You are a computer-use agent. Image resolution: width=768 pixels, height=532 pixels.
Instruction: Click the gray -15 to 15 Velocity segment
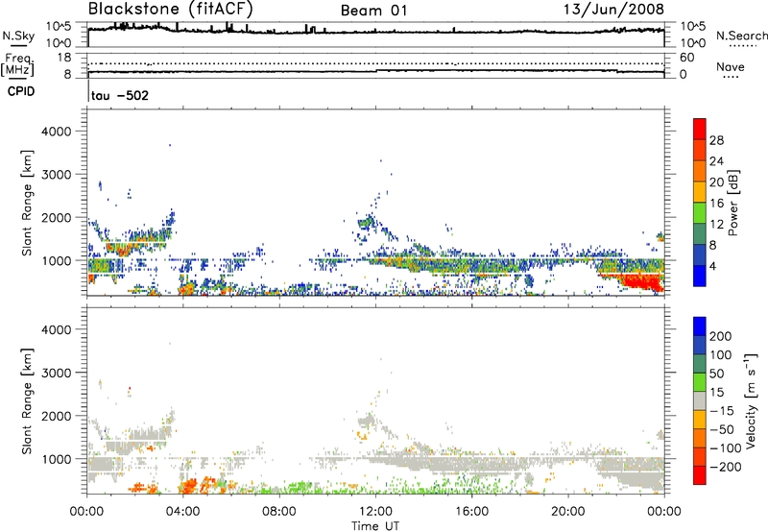700,400
